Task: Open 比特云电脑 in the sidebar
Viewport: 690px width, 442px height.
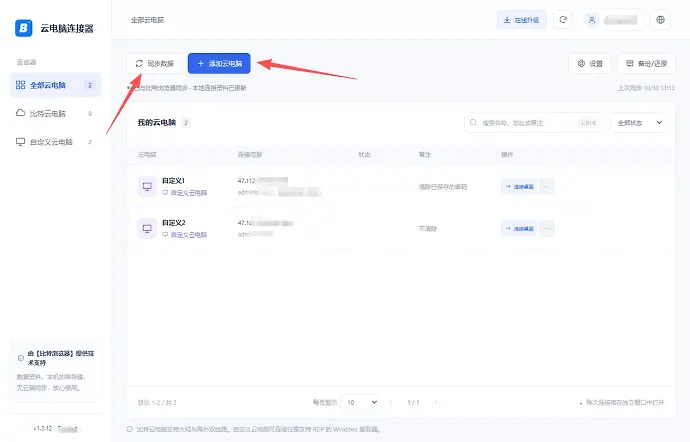Action: (55, 114)
